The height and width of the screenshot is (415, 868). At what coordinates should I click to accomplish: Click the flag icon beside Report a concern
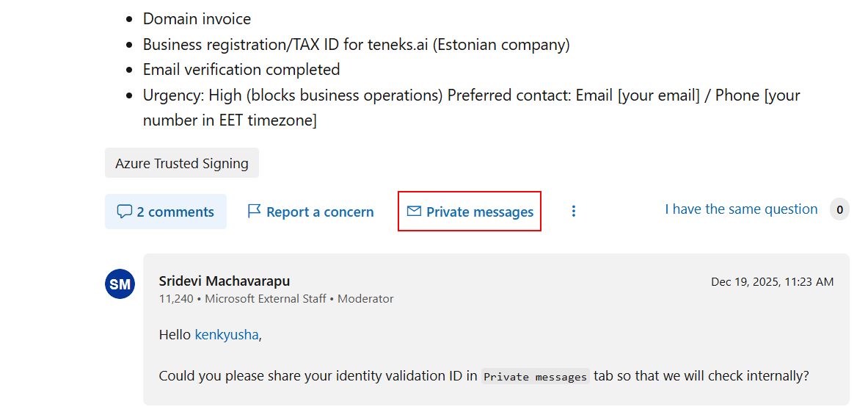point(254,211)
